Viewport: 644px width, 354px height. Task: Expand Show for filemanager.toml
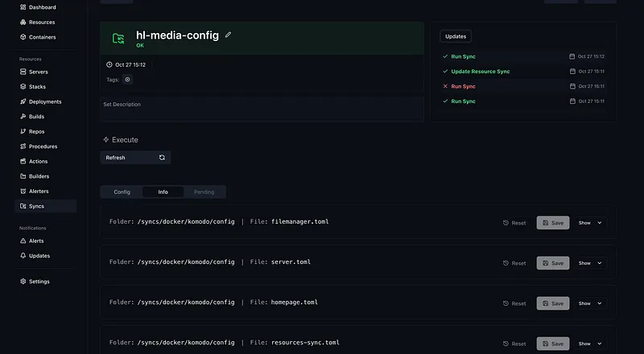(590, 223)
